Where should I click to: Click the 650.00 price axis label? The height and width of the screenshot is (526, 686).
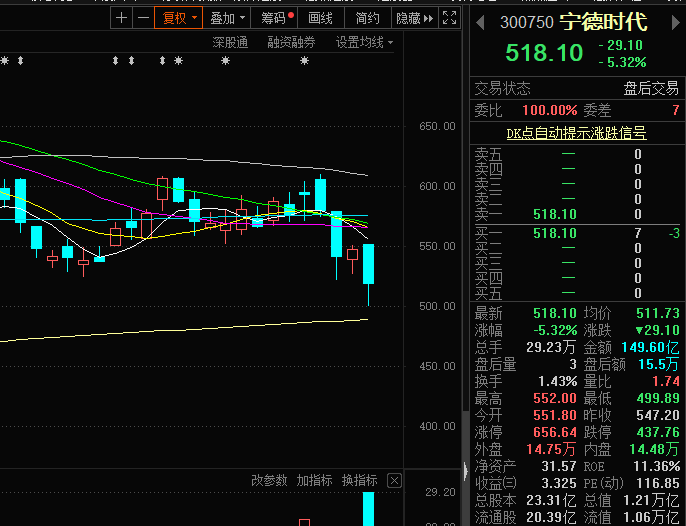point(437,126)
